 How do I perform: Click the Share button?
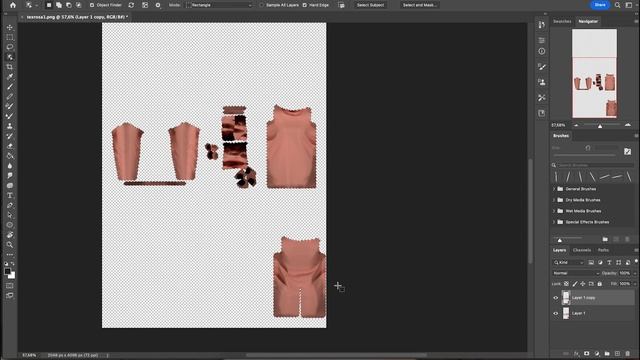coord(600,5)
